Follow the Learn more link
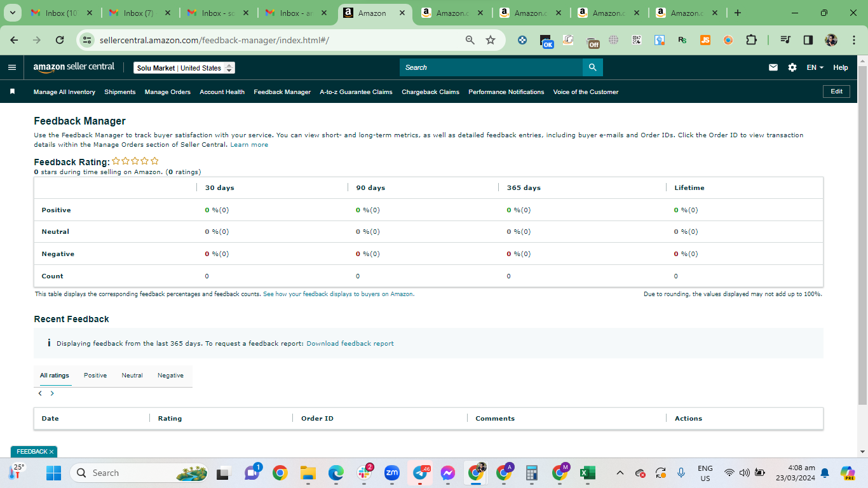The width and height of the screenshot is (868, 488). pyautogui.click(x=249, y=145)
